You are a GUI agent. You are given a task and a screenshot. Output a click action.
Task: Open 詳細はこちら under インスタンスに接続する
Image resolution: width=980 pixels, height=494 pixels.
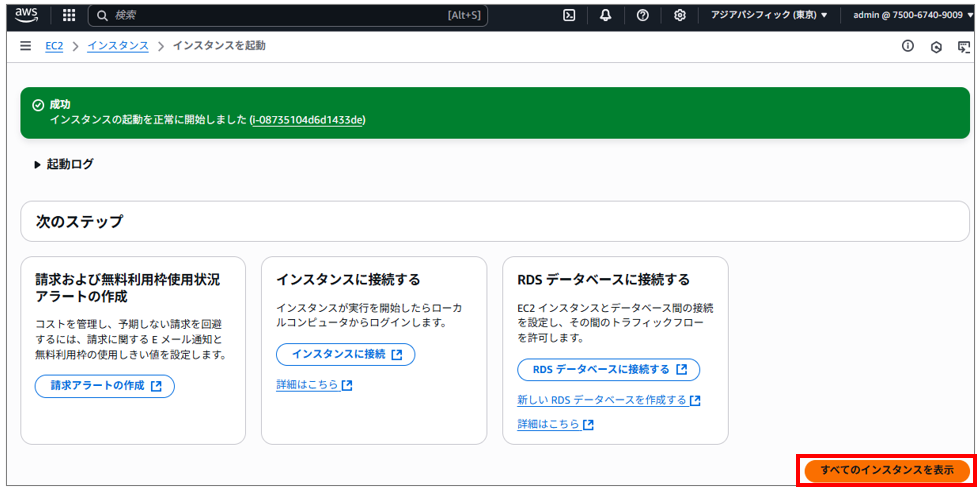(x=314, y=385)
